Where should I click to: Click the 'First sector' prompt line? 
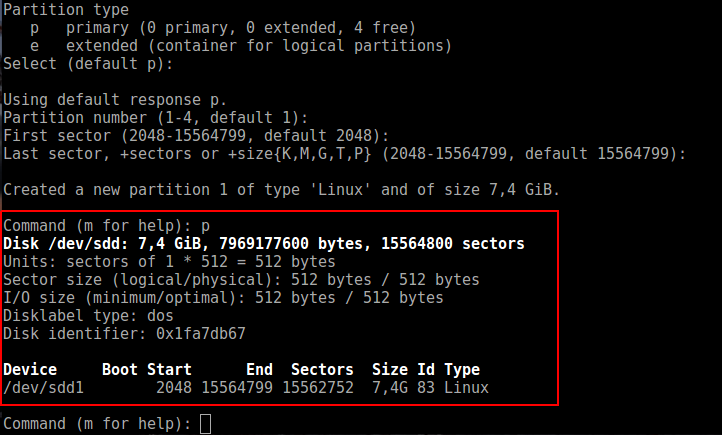click(195, 135)
